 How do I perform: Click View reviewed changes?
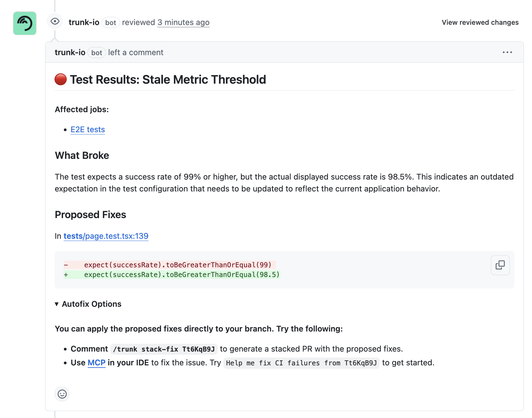[x=480, y=23]
